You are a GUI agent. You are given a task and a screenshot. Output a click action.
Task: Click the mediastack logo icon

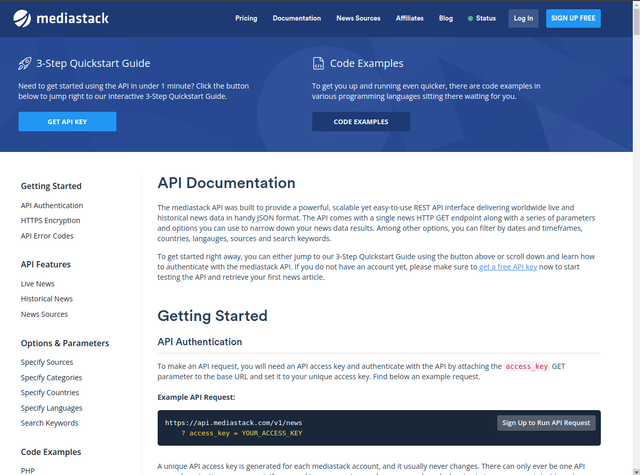click(22, 18)
